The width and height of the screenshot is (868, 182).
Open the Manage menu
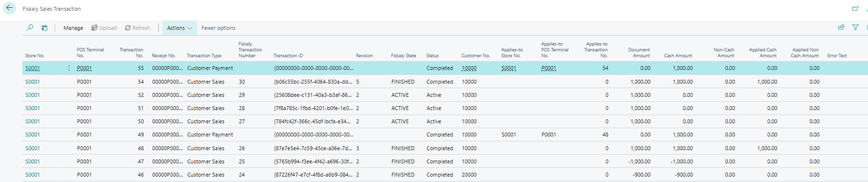73,28
